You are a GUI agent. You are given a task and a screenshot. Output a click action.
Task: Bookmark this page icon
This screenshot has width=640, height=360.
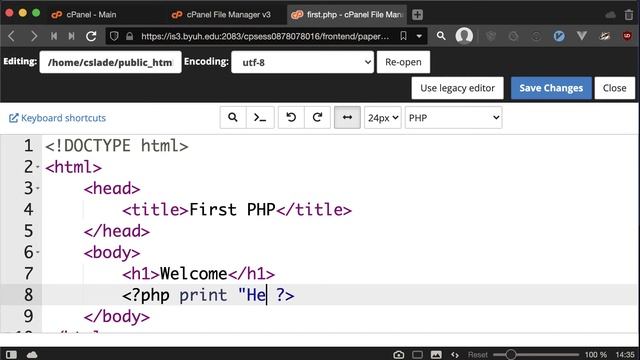[x=403, y=36]
